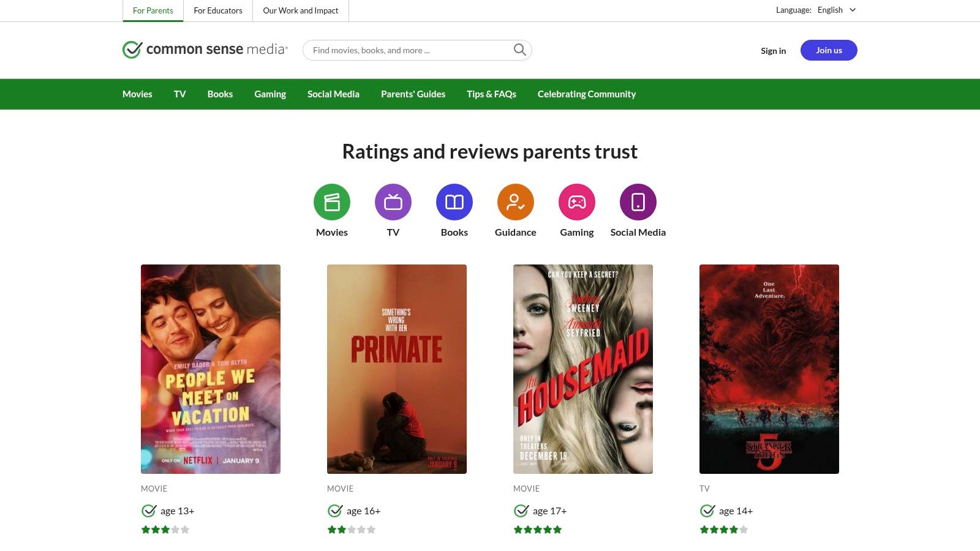
Task: Click the Sign in link
Action: coord(773,51)
